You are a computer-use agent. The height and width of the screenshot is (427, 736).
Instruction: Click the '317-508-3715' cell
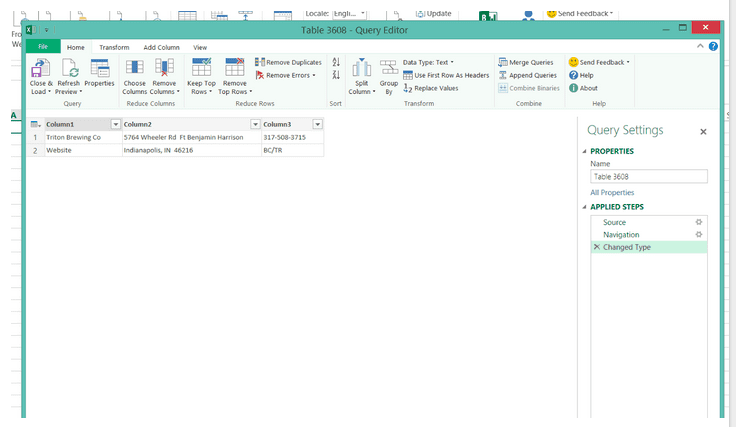pyautogui.click(x=292, y=137)
